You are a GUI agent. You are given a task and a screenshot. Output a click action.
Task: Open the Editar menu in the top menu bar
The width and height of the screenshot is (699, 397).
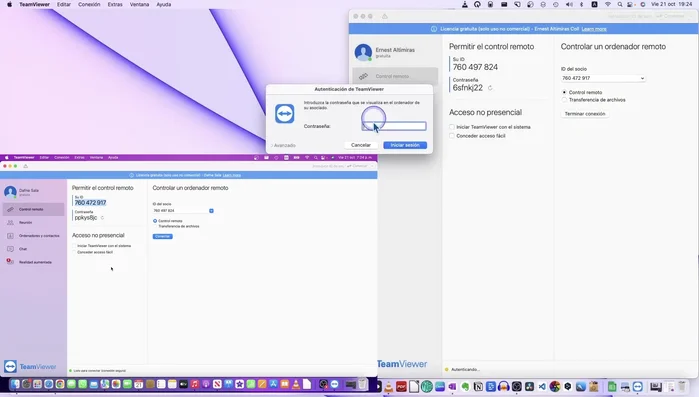[x=64, y=4]
